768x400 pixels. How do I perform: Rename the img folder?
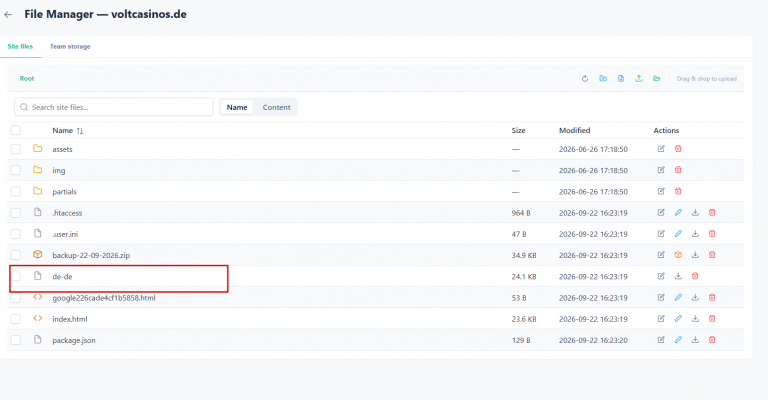point(661,170)
